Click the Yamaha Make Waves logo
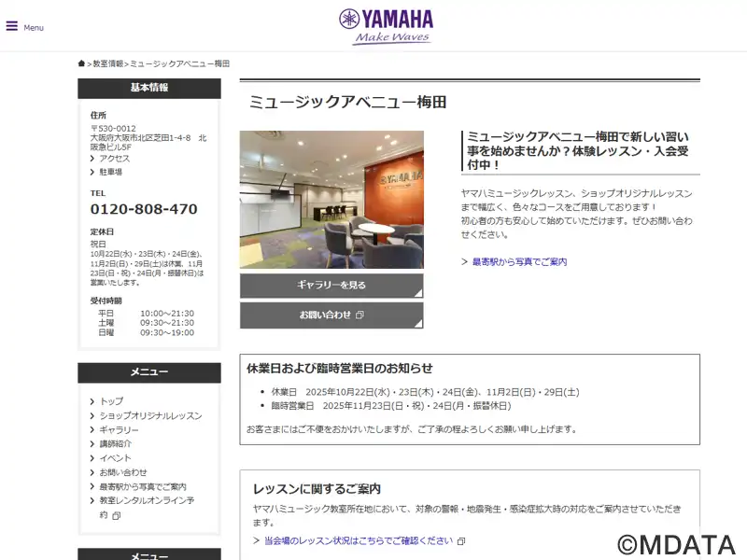The height and width of the screenshot is (560, 747). [386, 27]
